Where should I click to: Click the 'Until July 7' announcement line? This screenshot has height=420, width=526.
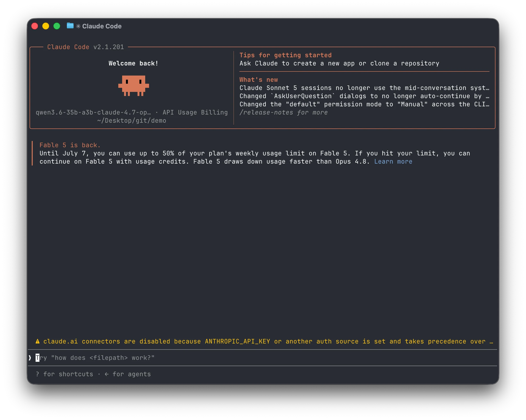[255, 153]
